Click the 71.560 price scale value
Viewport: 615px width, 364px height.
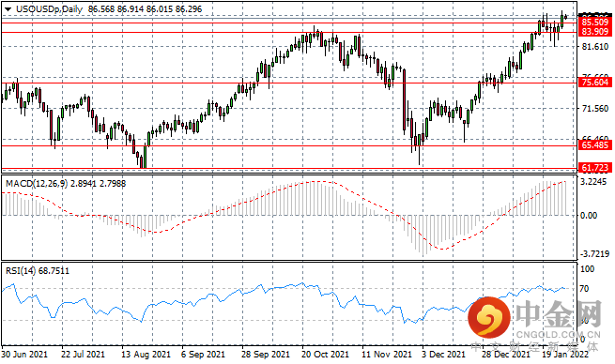click(595, 109)
